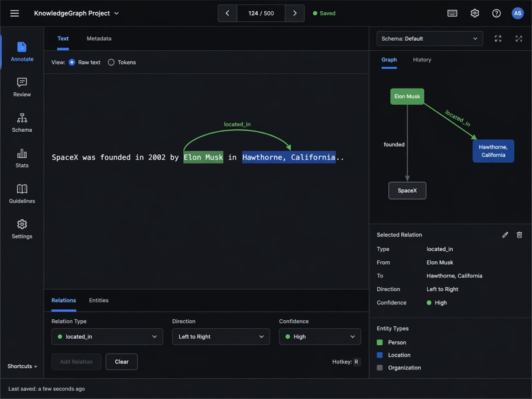
Task: Edit the selected relation pencil icon
Action: click(x=505, y=235)
